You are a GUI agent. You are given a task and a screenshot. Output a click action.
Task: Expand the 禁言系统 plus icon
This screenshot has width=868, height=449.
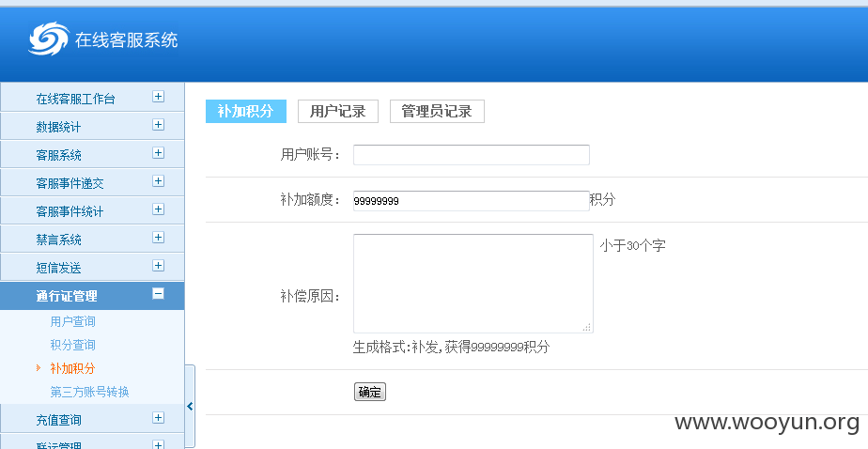pos(159,238)
